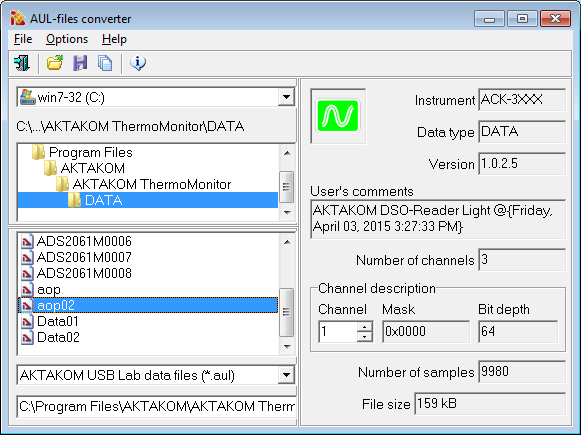Image resolution: width=581 pixels, height=435 pixels.
Task: Click the AKTAKOM folder icon in tree
Action: (50, 168)
